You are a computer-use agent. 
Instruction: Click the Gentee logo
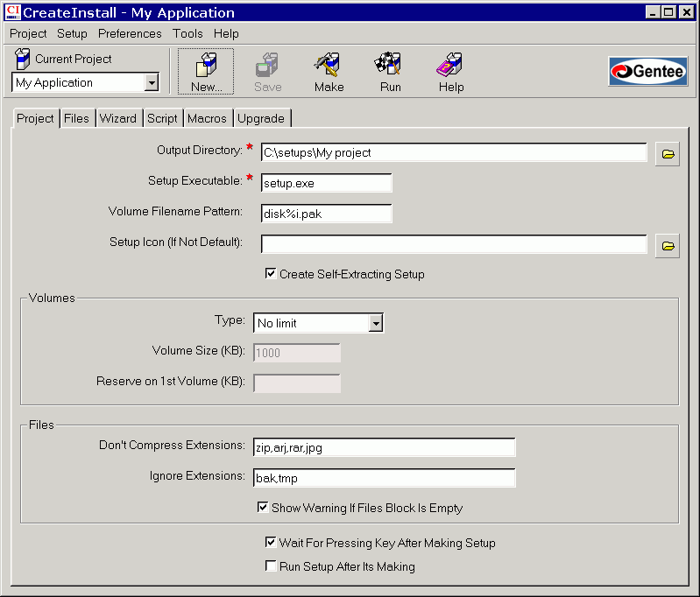tap(648, 71)
